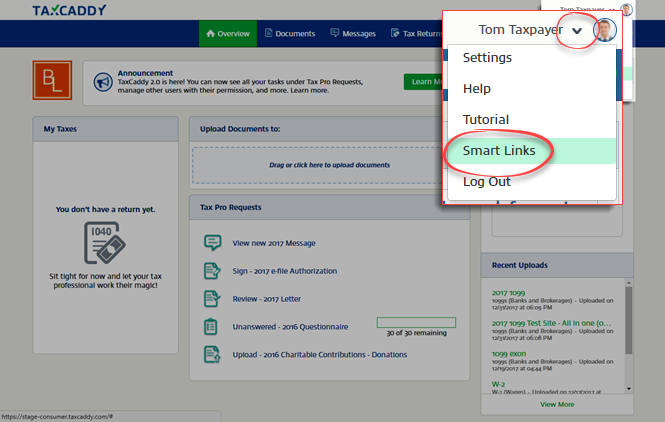Click the Recent Uploads scrollbar down arrow
Screen dimensions: 665x422
[629, 388]
